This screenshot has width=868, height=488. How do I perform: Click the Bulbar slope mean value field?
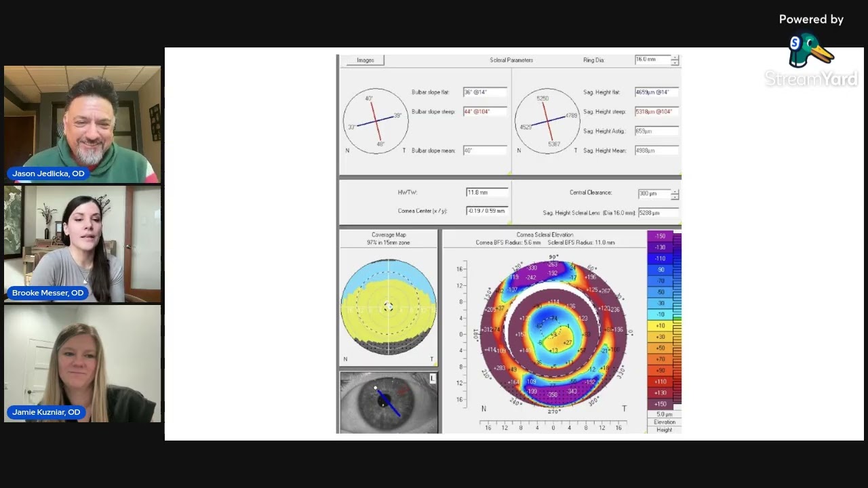tap(485, 150)
